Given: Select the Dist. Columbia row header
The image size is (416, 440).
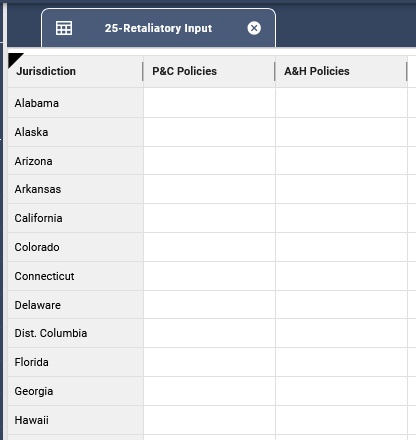Looking at the screenshot, I should click(x=76, y=333).
